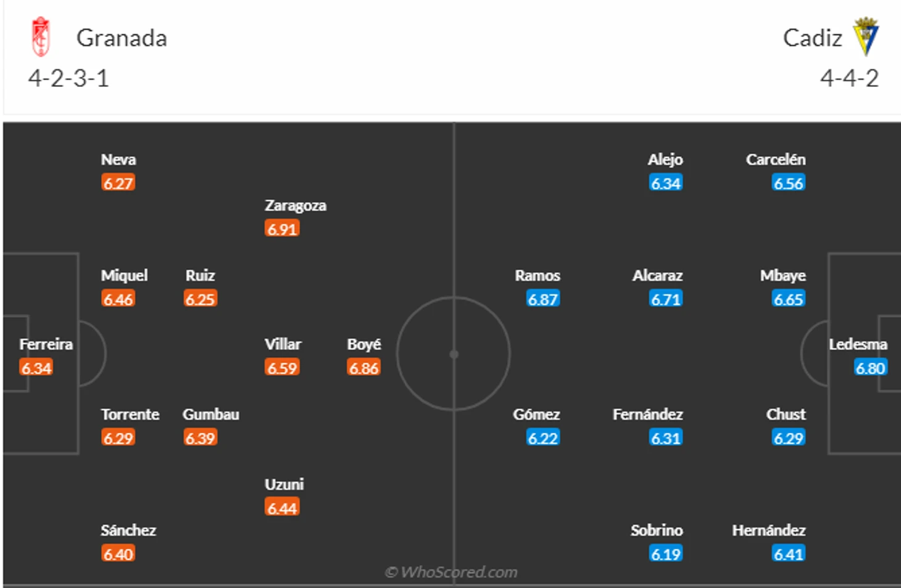This screenshot has width=901, height=588.
Task: Click Ledesma's 6.80 rating badge
Action: tap(870, 368)
